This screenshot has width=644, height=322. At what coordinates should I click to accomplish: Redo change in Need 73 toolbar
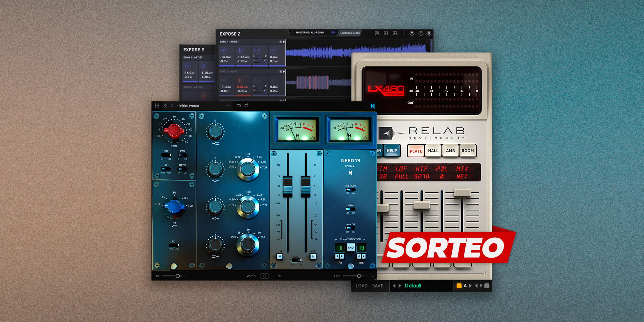point(246,106)
